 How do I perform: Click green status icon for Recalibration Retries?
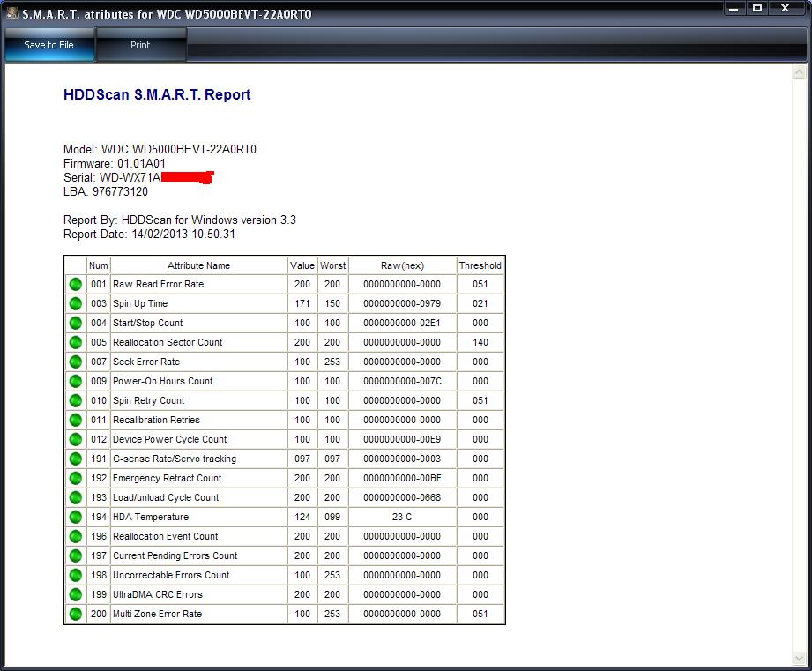[76, 420]
